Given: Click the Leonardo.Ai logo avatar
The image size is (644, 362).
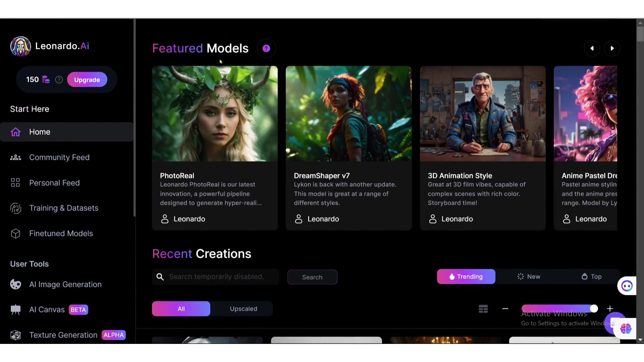Looking at the screenshot, I should 20,46.
